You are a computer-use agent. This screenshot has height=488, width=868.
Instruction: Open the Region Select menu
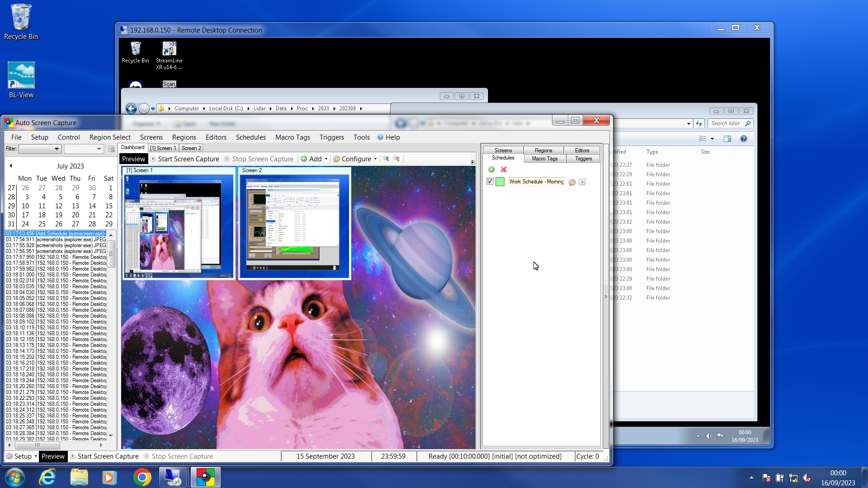pos(110,137)
